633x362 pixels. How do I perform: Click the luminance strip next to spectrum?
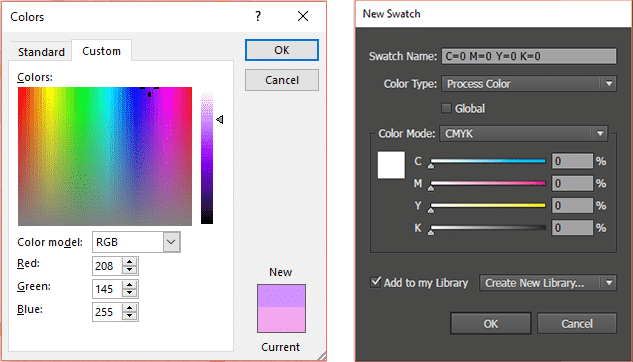coord(207,158)
